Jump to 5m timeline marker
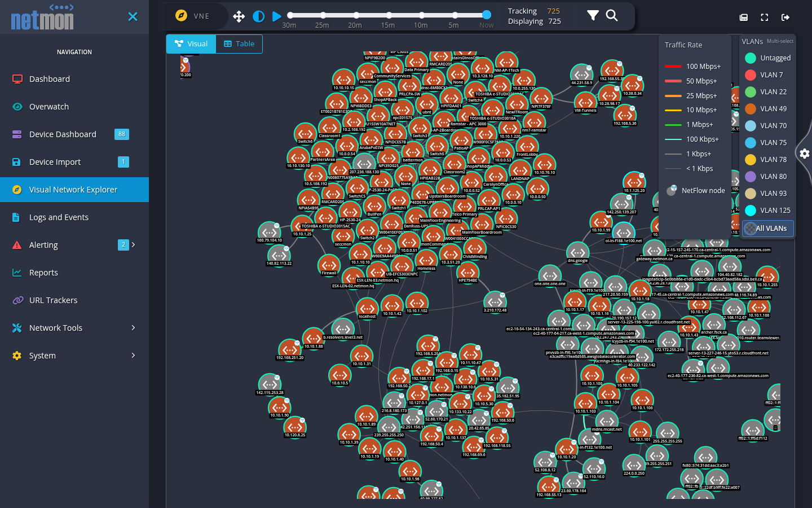Image resolution: width=812 pixels, height=508 pixels. tap(454, 15)
